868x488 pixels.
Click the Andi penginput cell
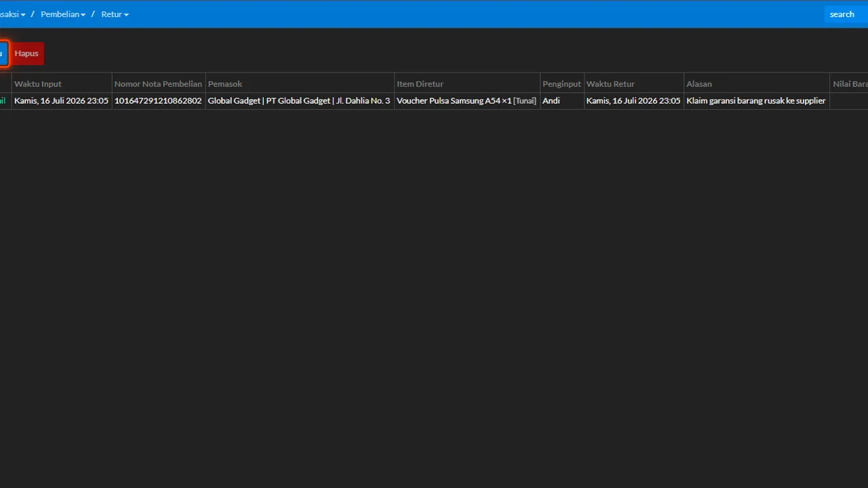[x=561, y=101]
